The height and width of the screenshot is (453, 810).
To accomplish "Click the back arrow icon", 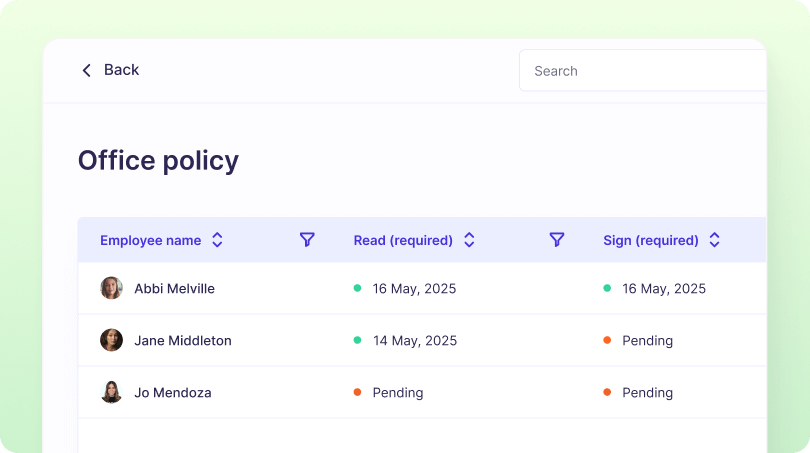I will [x=86, y=70].
